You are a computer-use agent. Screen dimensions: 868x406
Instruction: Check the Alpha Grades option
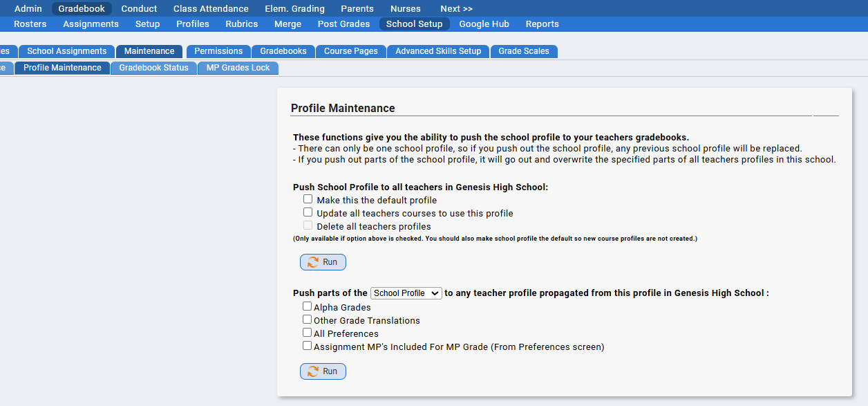pos(307,306)
